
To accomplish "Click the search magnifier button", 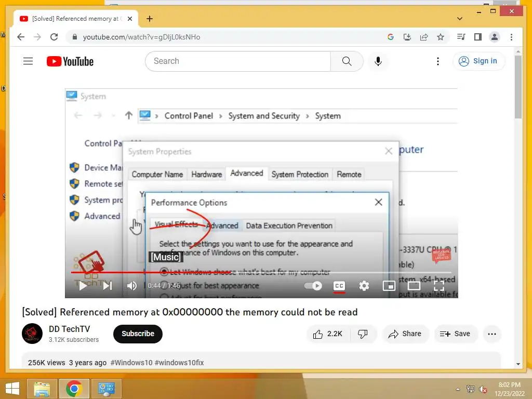I will click(x=347, y=61).
